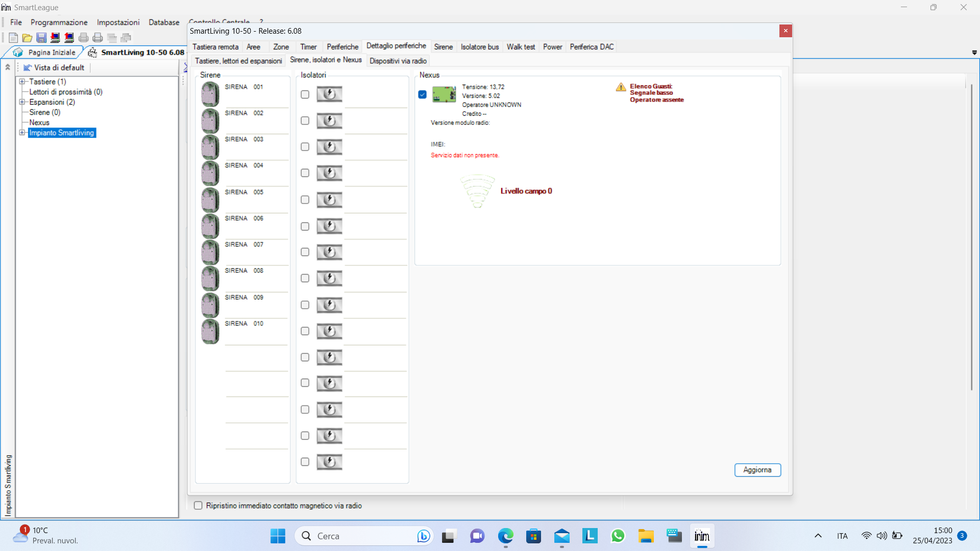Viewport: 980px width, 551px height.
Task: Click the download-to-computer red arrow down icon
Action: [55, 38]
